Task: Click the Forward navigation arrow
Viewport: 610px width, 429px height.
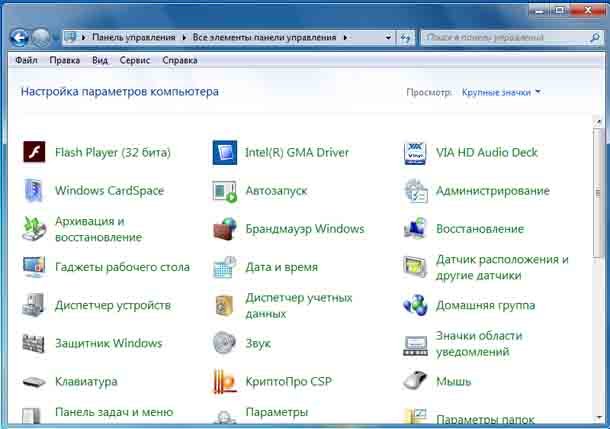Action: point(40,38)
